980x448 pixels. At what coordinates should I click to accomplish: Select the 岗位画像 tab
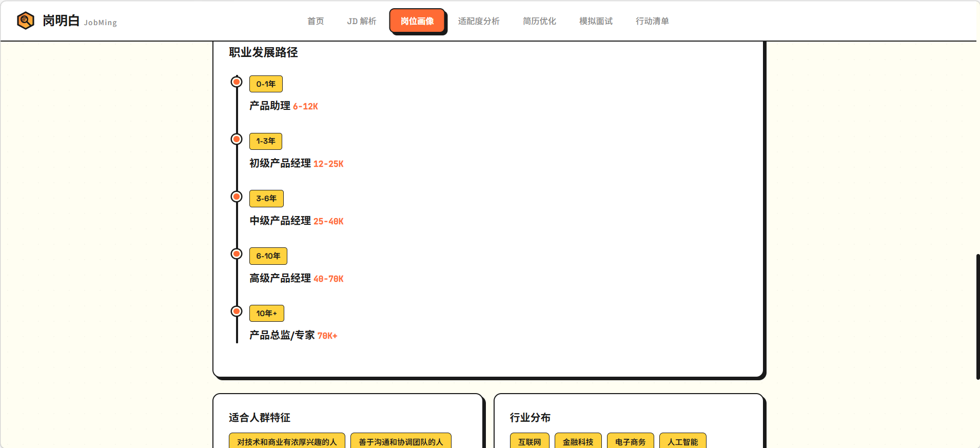click(x=417, y=21)
